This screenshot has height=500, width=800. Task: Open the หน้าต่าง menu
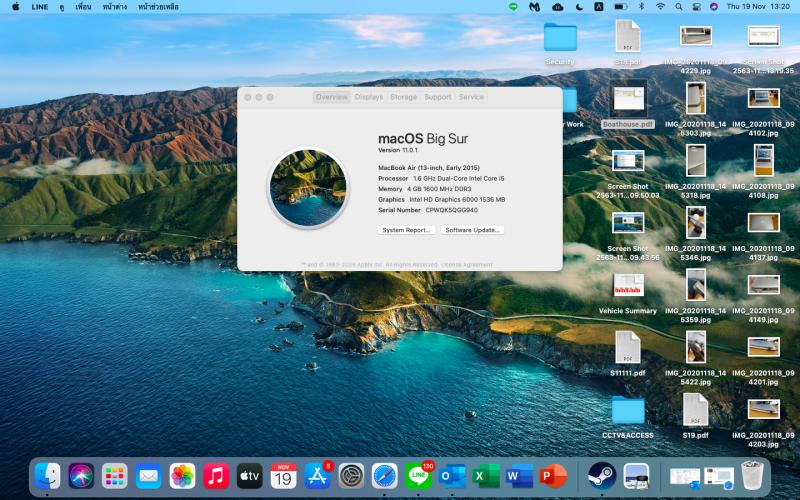[x=114, y=7]
